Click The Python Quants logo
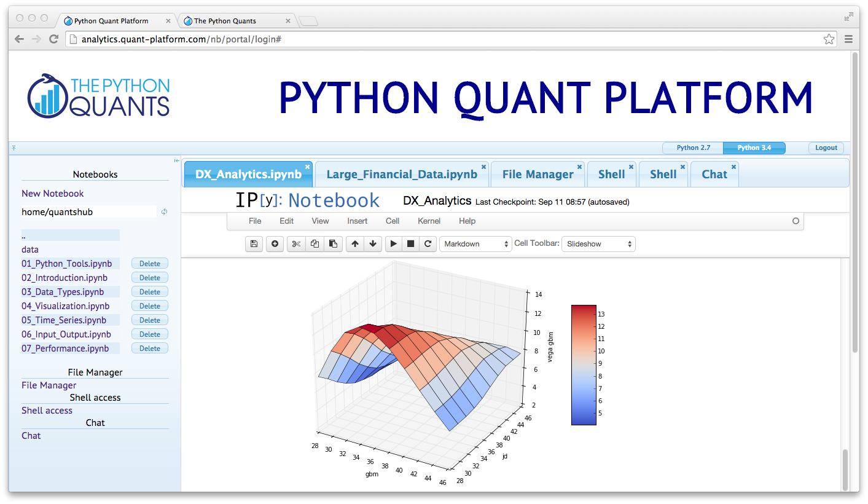Viewport: 868px width, 504px height. tap(99, 96)
